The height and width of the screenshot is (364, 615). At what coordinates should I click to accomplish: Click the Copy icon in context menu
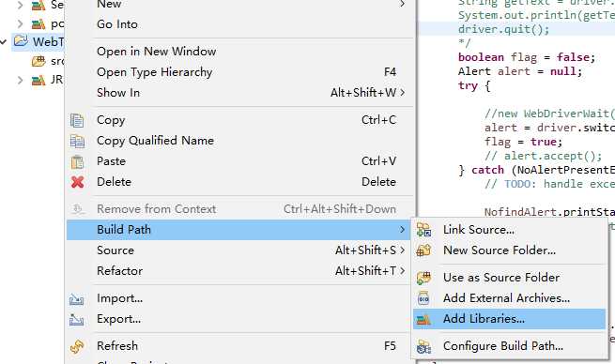(x=77, y=120)
